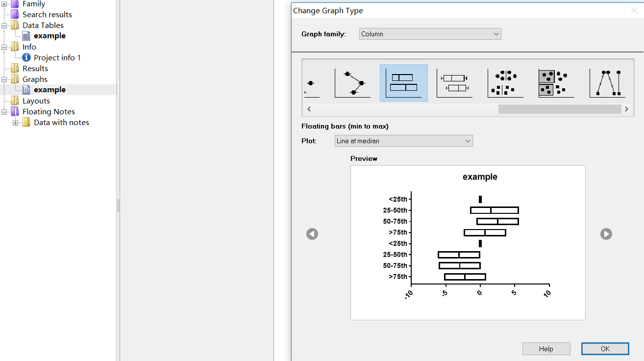Open the Layouts folder in navigator
This screenshot has width=644, height=361.
point(36,101)
